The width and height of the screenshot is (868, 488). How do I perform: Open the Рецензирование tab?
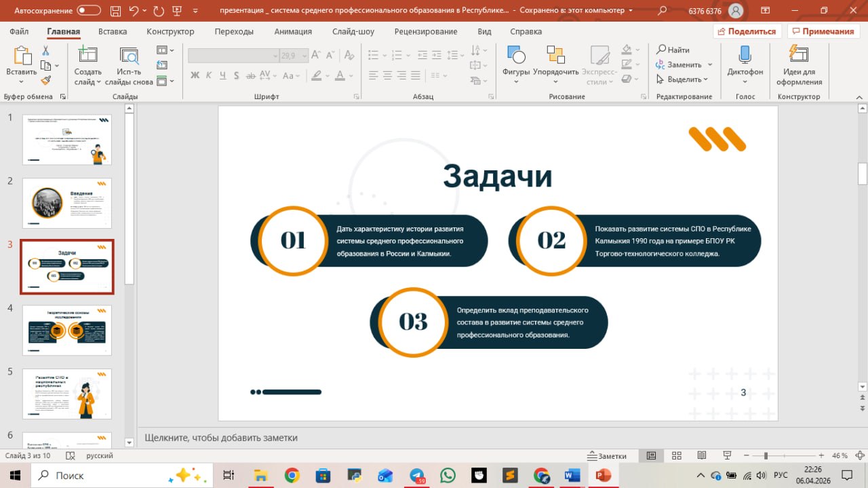[427, 31]
